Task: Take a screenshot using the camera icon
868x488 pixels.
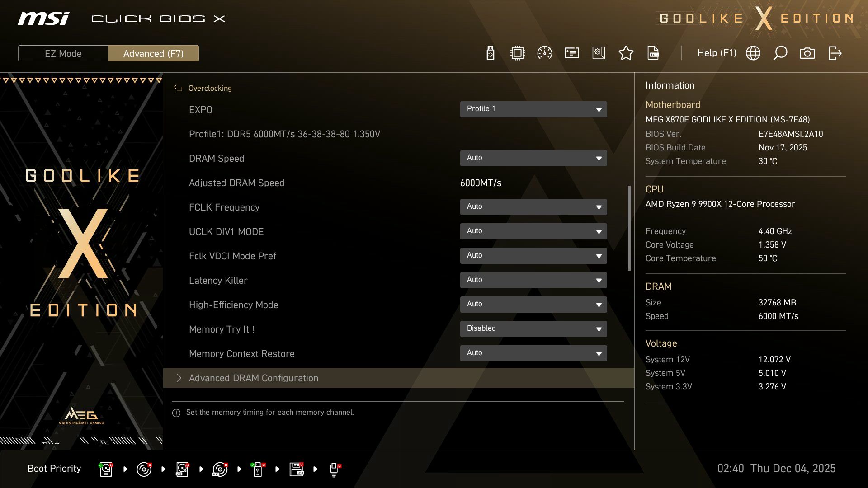Action: coord(807,53)
